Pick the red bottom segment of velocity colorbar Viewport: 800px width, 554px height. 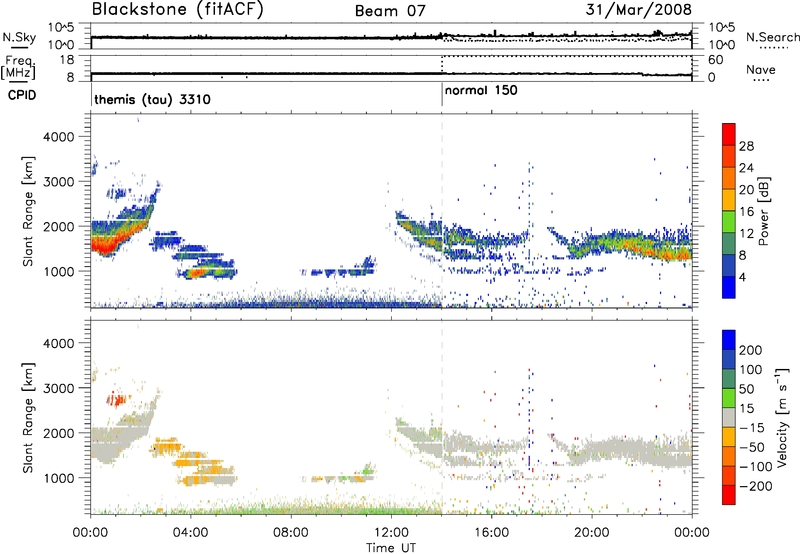[x=729, y=495]
